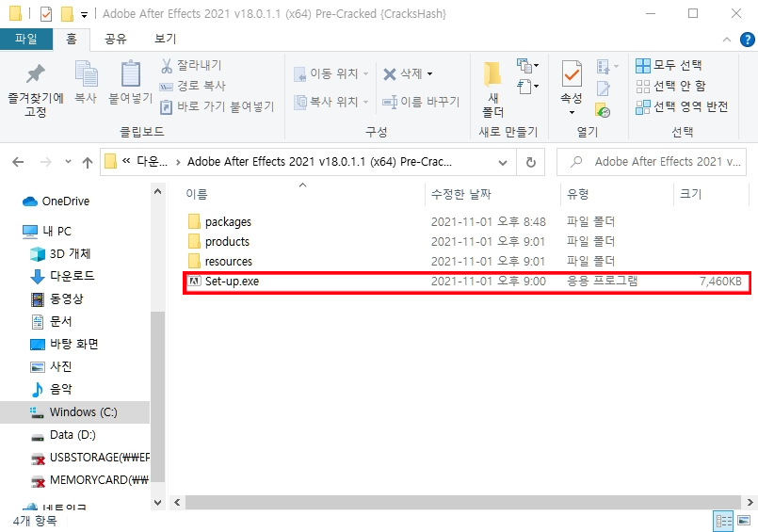Viewport: 758px width, 532px height.
Task: Open the 파일 (File) tab
Action: (26, 39)
